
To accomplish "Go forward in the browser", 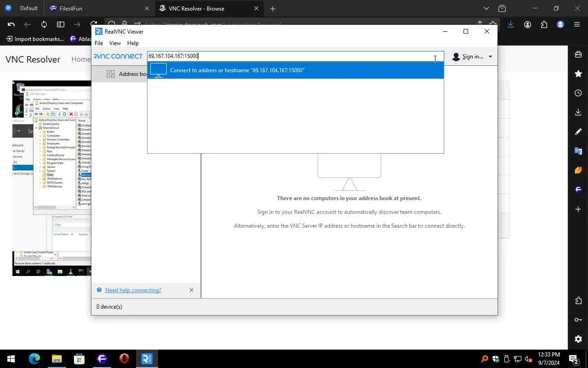I will tap(77, 24).
